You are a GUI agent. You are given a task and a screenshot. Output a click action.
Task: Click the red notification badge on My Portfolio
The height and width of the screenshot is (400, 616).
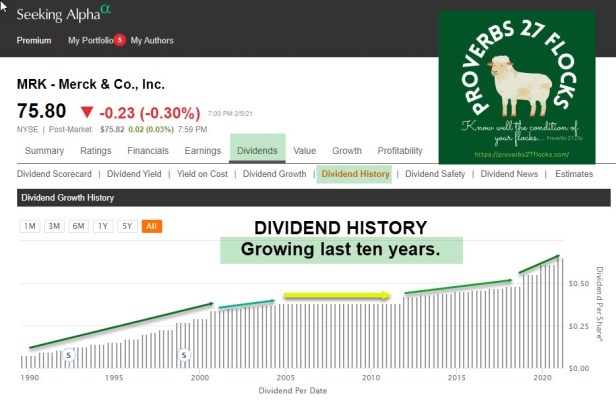point(119,40)
